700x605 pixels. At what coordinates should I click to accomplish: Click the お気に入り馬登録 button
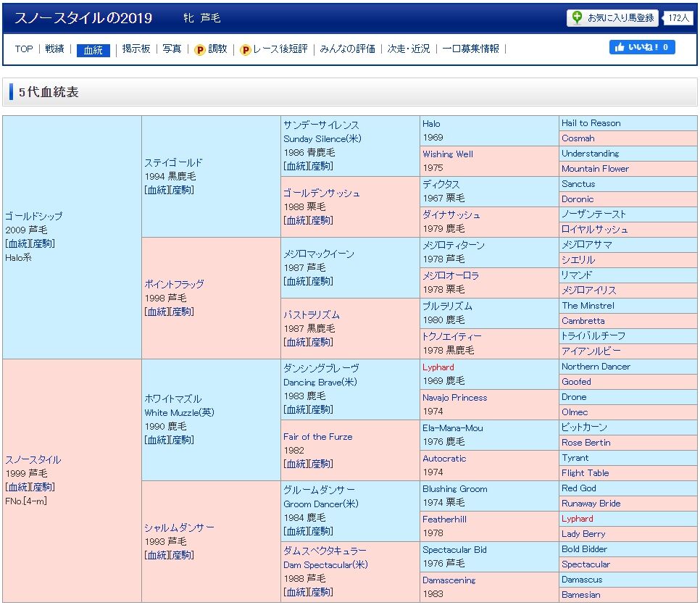tap(612, 18)
